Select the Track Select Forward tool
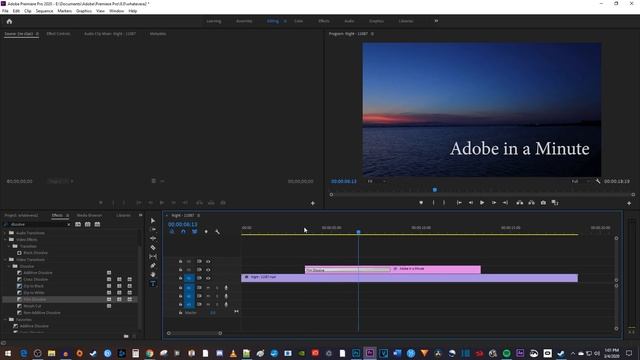The height and width of the screenshot is (360, 640). coord(153,230)
